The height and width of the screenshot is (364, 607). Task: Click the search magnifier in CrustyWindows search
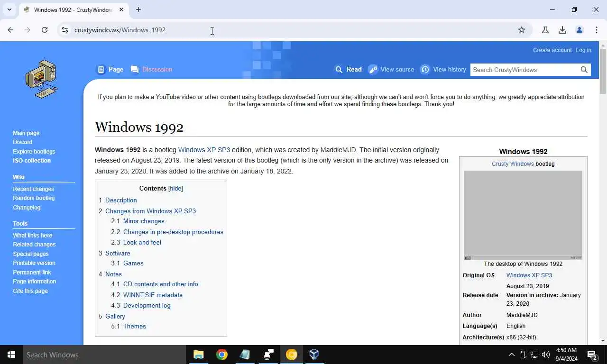tap(584, 70)
